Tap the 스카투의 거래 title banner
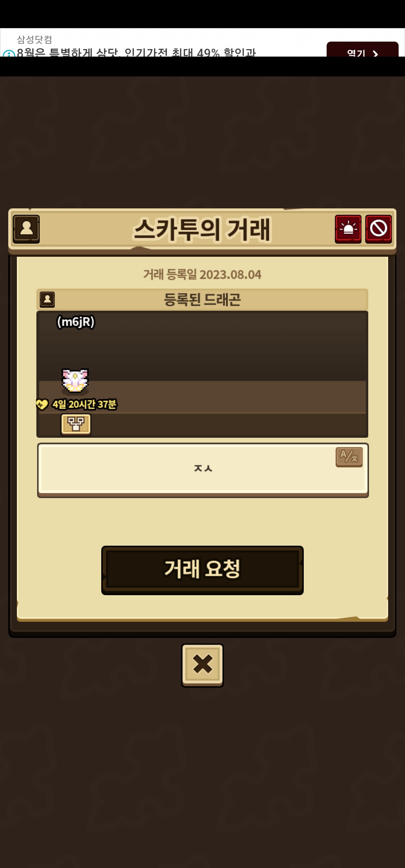The width and height of the screenshot is (405, 868). [202, 229]
